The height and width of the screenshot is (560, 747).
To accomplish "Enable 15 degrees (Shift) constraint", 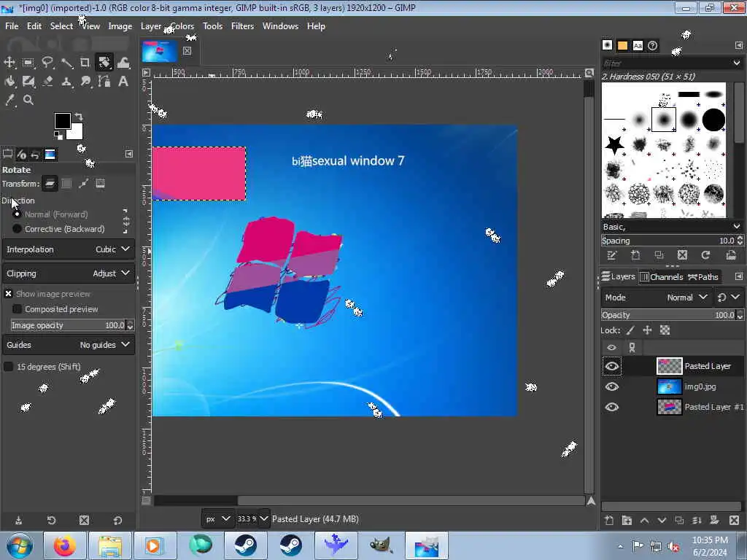I will pyautogui.click(x=9, y=367).
